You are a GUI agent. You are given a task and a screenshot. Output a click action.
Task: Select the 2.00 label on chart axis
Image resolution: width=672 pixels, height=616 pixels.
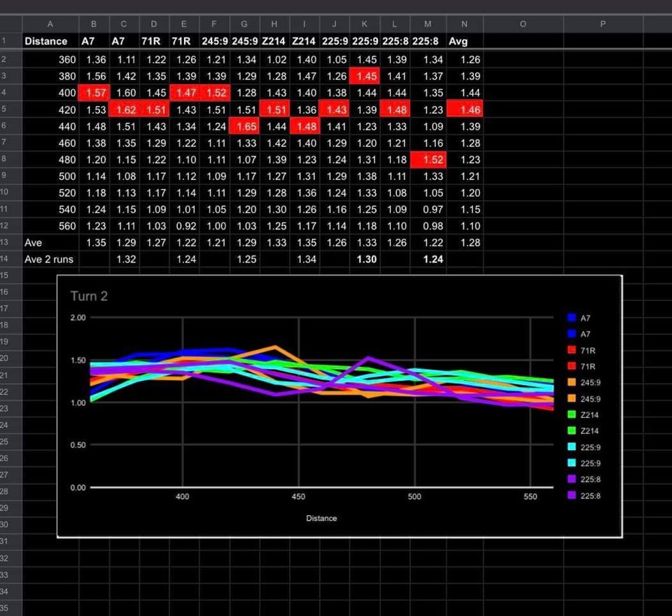pos(78,318)
